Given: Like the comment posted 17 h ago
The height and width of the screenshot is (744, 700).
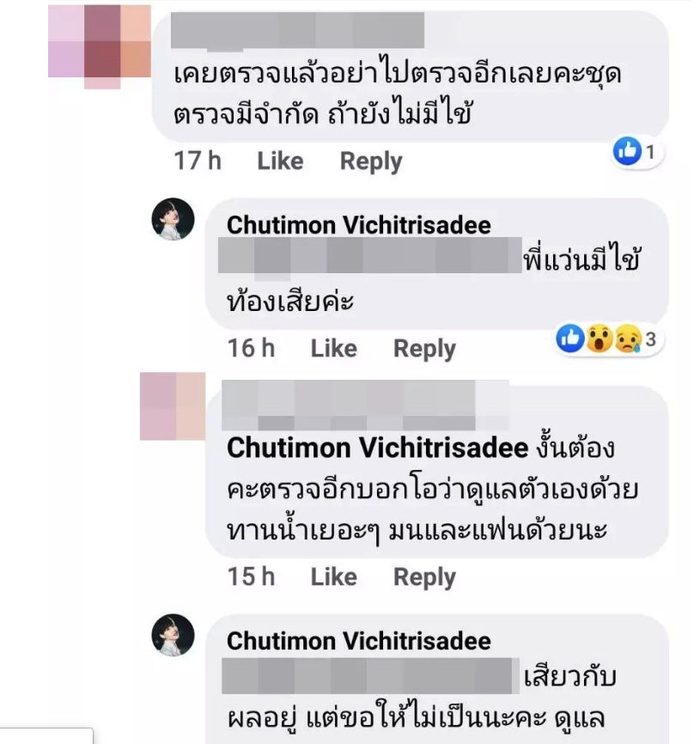Looking at the screenshot, I should tap(280, 161).
